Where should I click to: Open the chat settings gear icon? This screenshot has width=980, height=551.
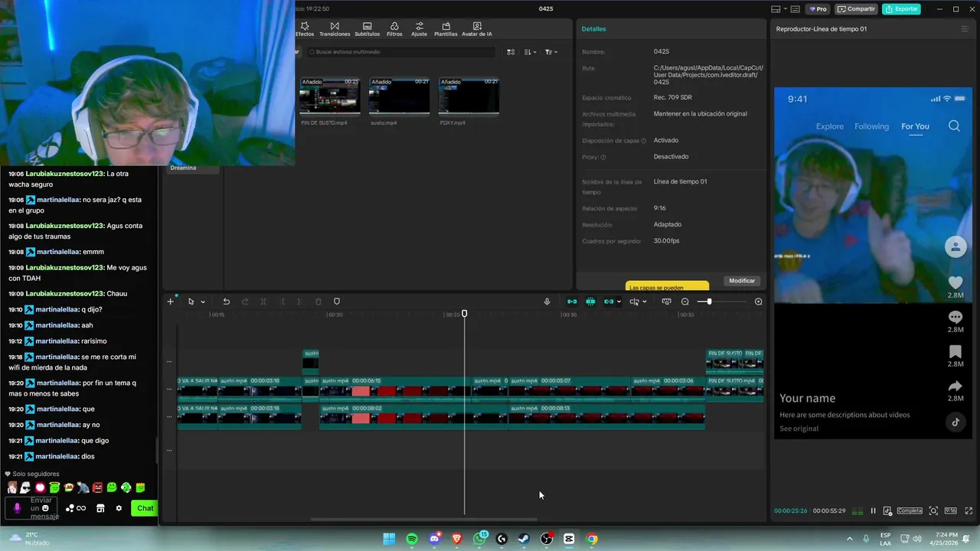coord(119,508)
